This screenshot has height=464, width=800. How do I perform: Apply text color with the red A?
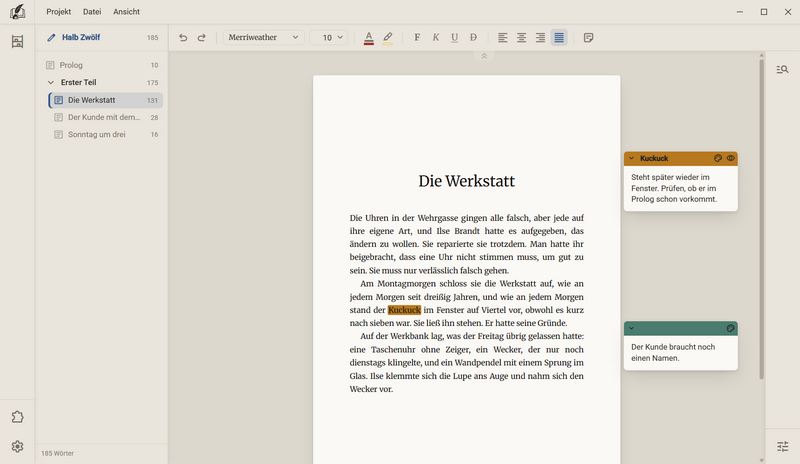click(x=369, y=38)
